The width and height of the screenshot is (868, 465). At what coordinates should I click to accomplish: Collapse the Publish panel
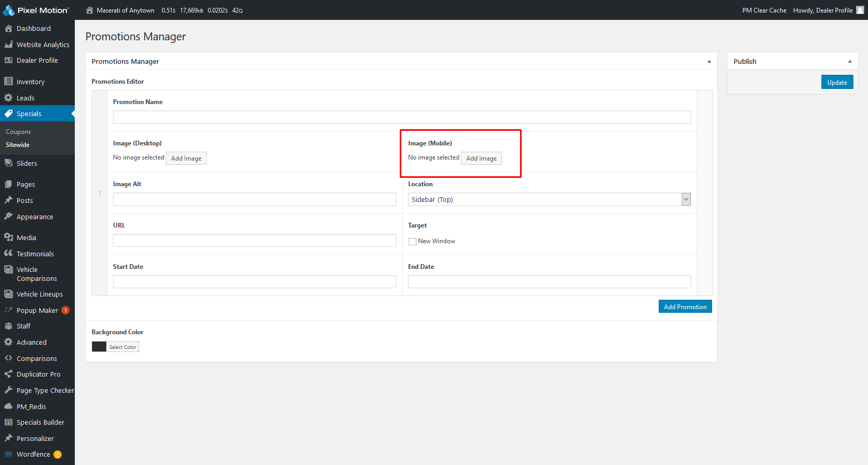coord(850,61)
